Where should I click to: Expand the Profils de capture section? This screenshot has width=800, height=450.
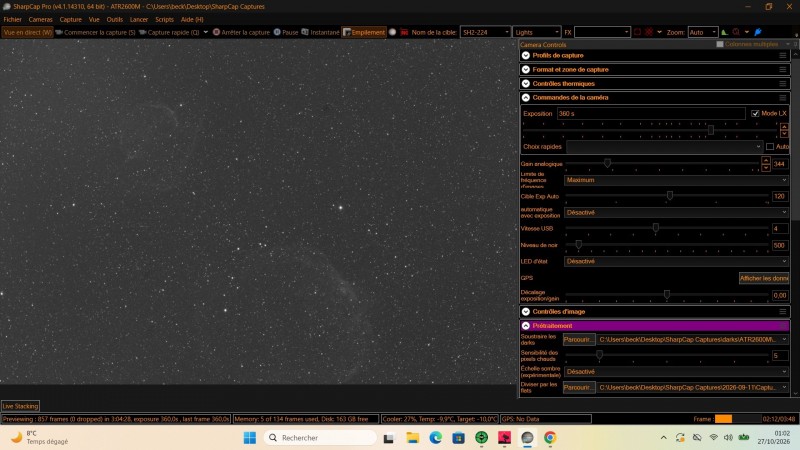pos(526,55)
